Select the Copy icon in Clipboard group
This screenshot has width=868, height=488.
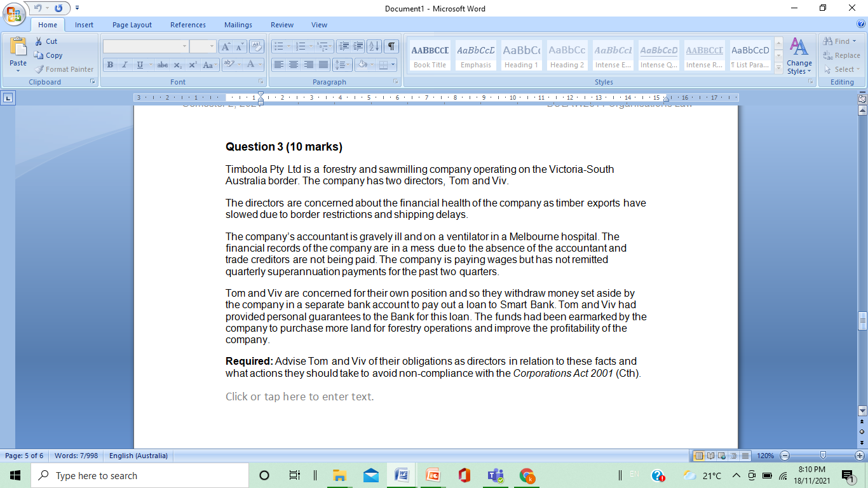coord(39,55)
